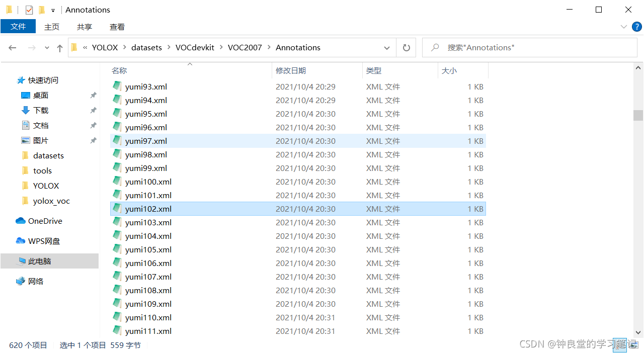Click the search Annotations input field
This screenshot has height=353, width=644.
pyautogui.click(x=529, y=48)
